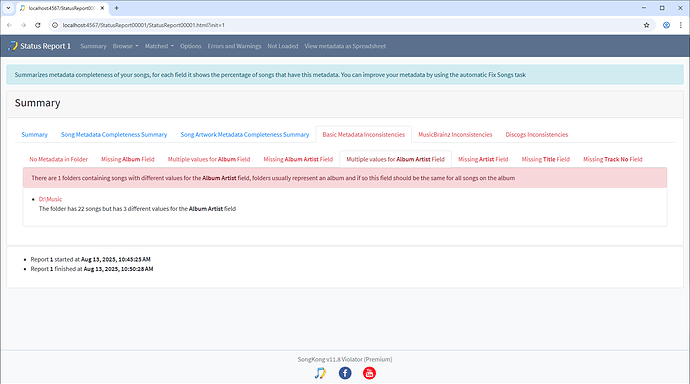The image size is (690, 384).
Task: Bookmark this page with the star icon
Action: [x=646, y=25]
